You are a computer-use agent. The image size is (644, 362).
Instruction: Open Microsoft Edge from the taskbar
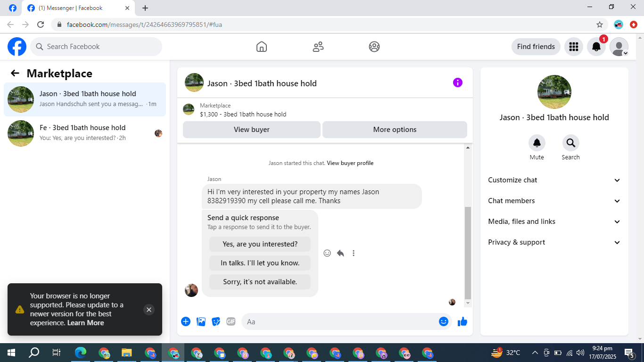tap(81, 353)
